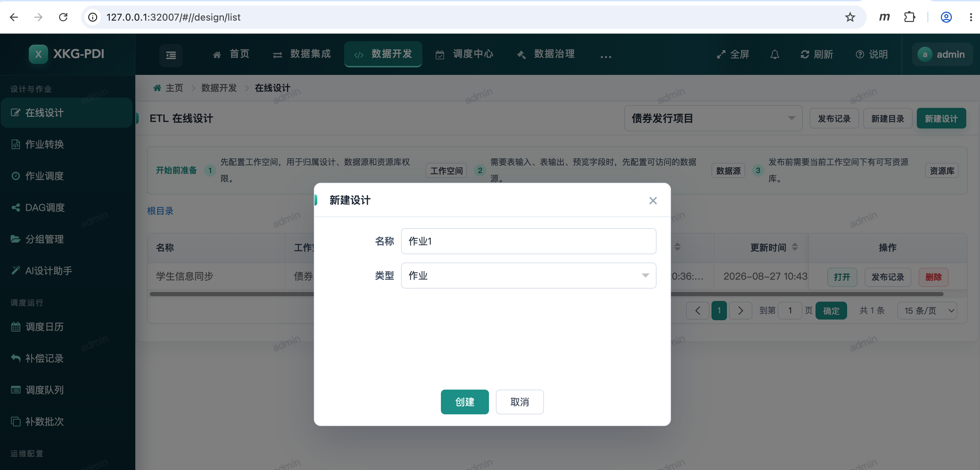The width and height of the screenshot is (980, 470).
Task: Open 作业调度 in the sidebar
Action: pyautogui.click(x=67, y=176)
